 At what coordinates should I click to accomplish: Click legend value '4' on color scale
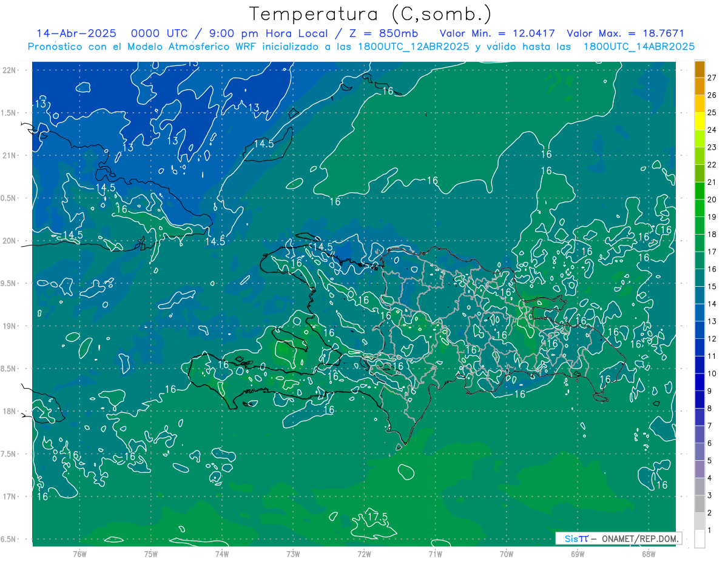tap(710, 478)
